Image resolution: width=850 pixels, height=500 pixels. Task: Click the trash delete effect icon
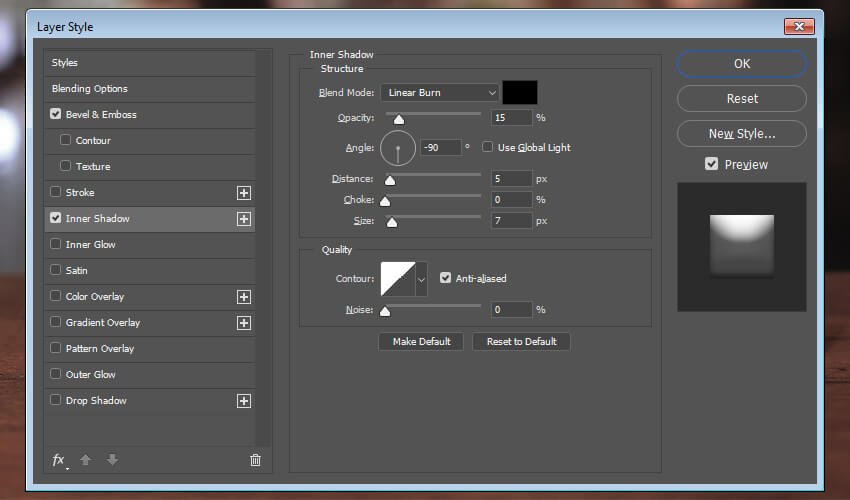(x=255, y=460)
